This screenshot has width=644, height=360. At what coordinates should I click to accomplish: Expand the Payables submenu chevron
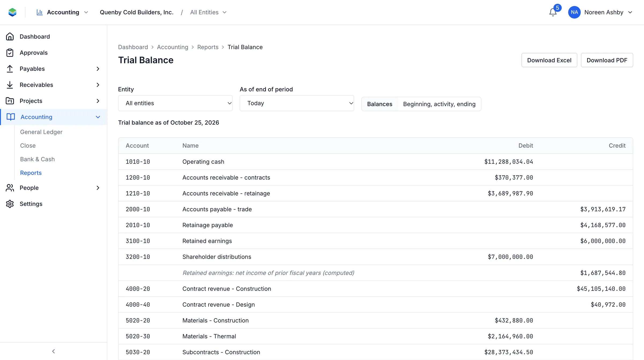pos(98,69)
